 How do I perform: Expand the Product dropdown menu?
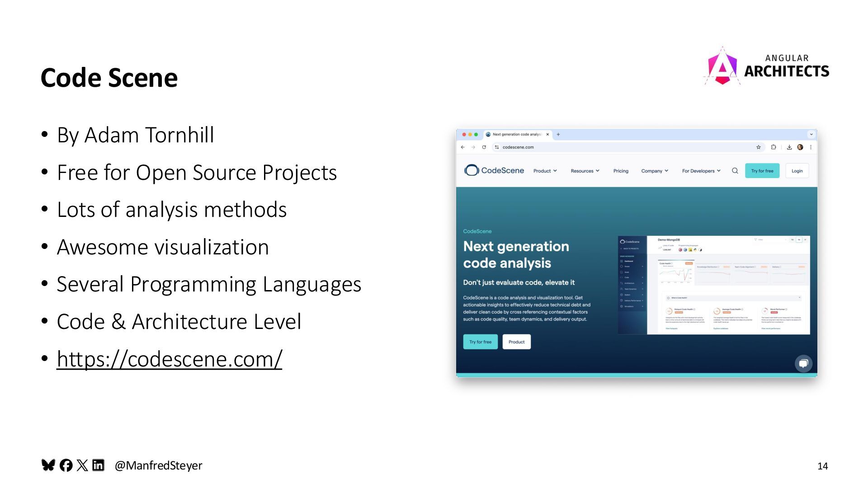coord(545,171)
